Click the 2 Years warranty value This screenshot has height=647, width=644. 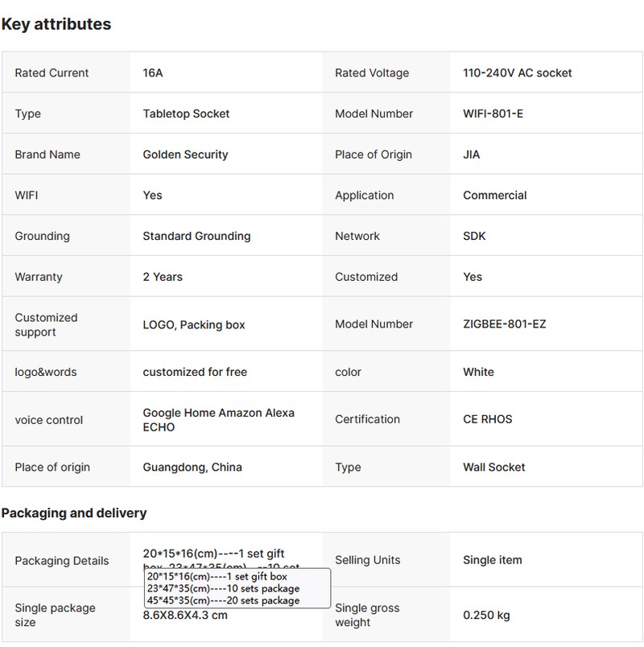click(x=163, y=277)
